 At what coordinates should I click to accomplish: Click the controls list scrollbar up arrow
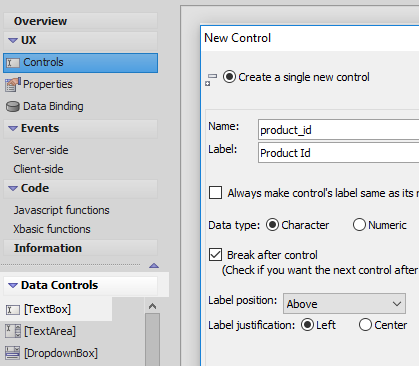pyautogui.click(x=152, y=306)
